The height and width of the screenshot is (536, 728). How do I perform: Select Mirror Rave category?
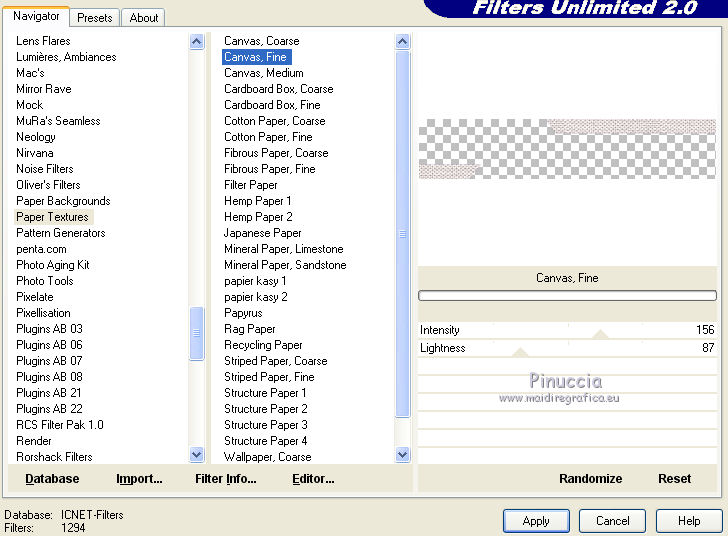click(44, 89)
